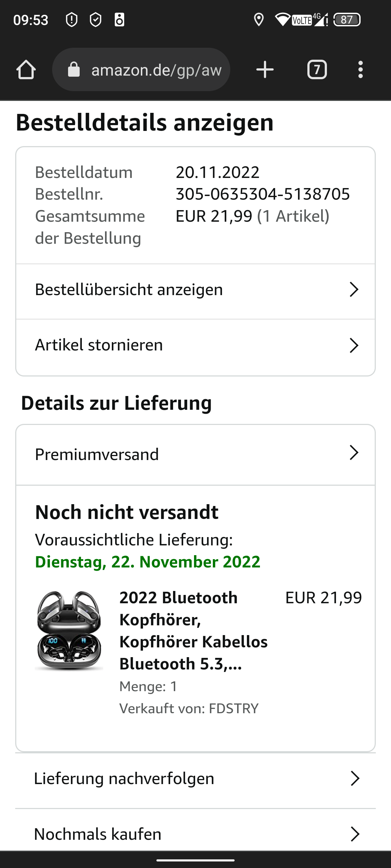Open the Bluetooth headphones product thumbnail
Screen dimensions: 391x868
pyautogui.click(x=69, y=630)
